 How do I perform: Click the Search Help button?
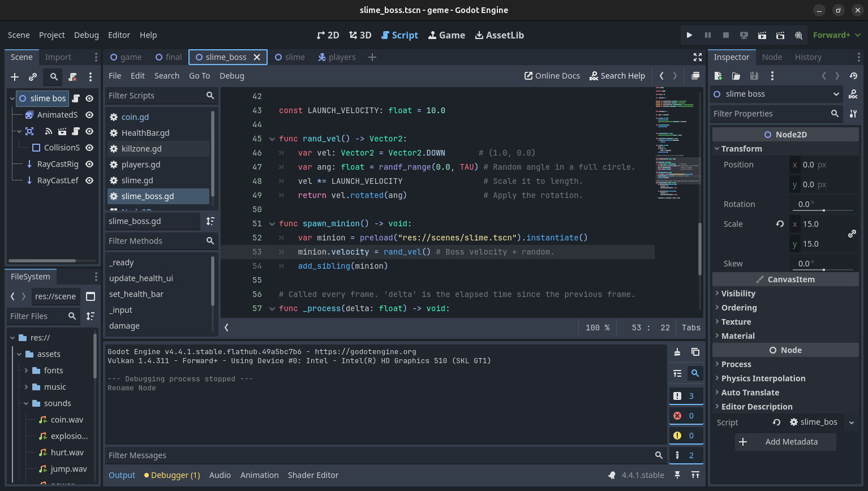(617, 76)
